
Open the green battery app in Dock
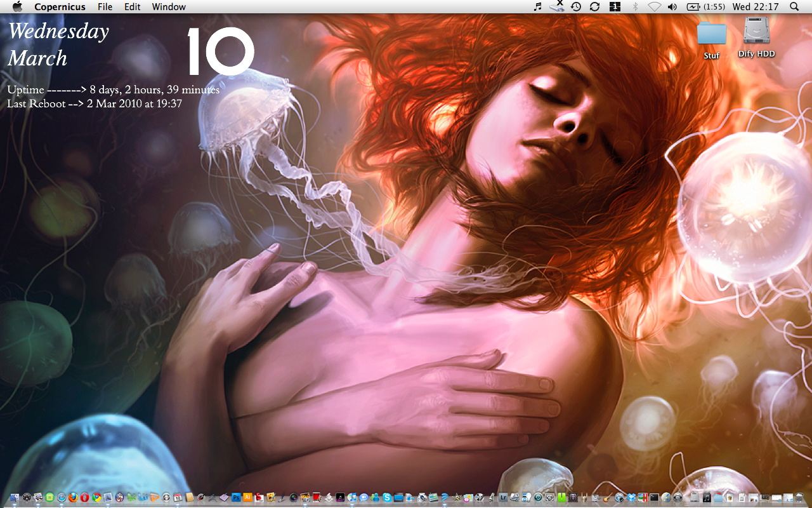[x=561, y=497]
